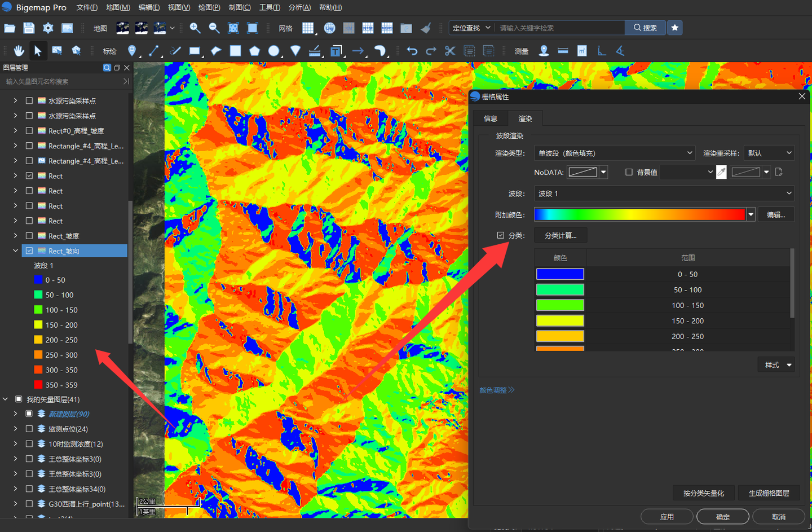Image resolution: width=812 pixels, height=532 pixels.
Task: Click the zoom out magnifier icon
Action: click(214, 28)
